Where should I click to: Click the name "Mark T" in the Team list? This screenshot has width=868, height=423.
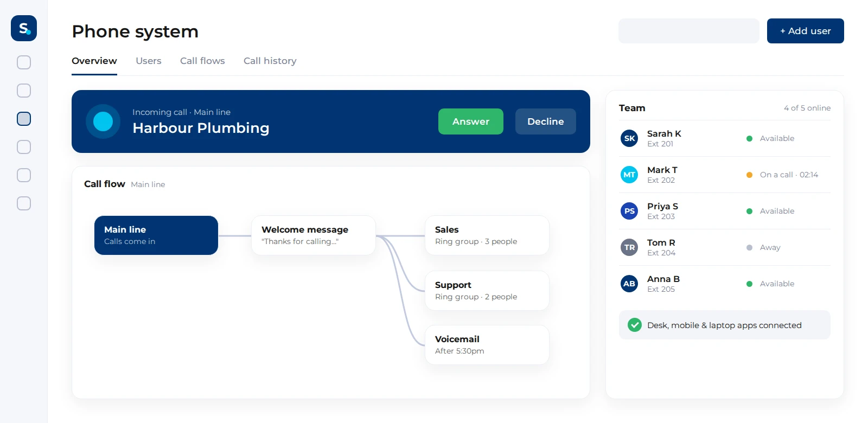[x=662, y=170]
